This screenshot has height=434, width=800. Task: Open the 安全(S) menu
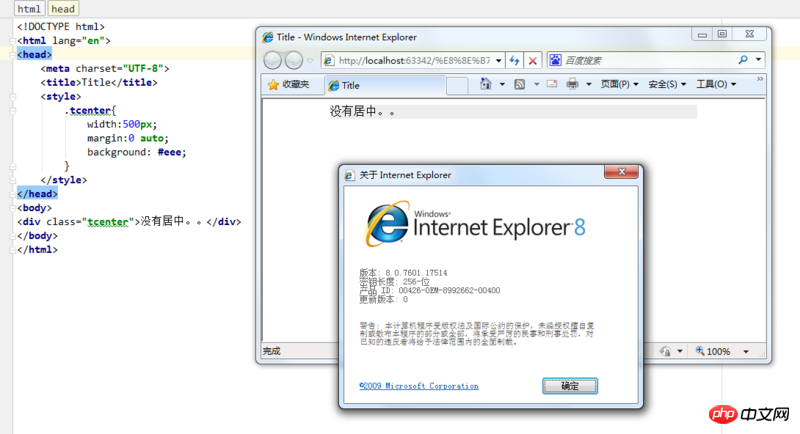(667, 85)
